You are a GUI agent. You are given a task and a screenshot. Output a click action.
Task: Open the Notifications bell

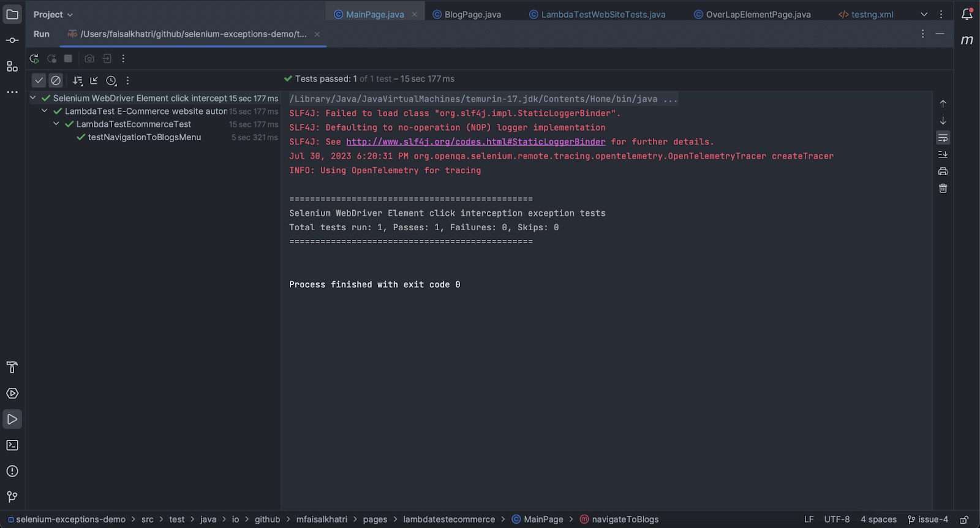pyautogui.click(x=967, y=14)
